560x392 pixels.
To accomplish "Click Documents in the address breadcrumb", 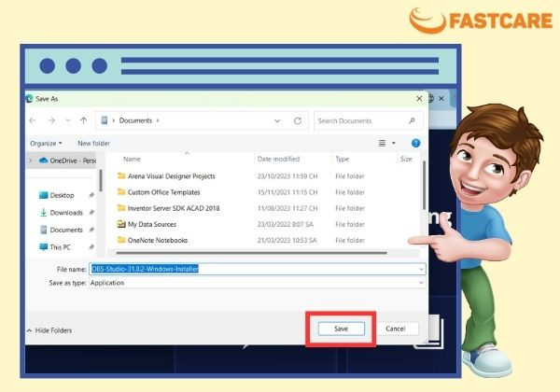I will pos(135,120).
